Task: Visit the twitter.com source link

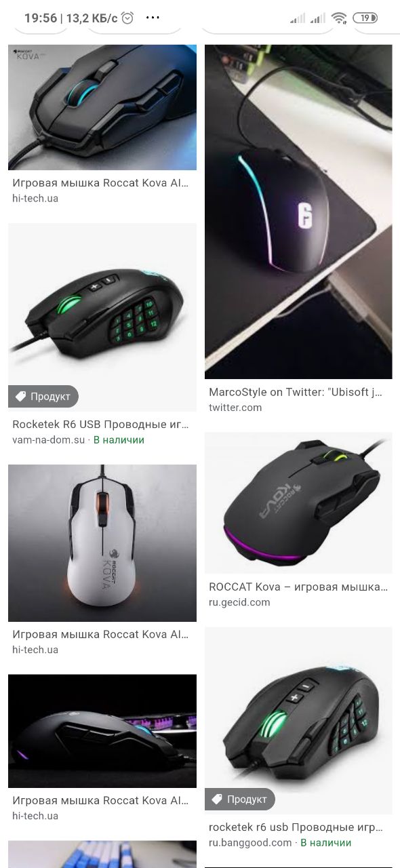Action: tap(235, 408)
